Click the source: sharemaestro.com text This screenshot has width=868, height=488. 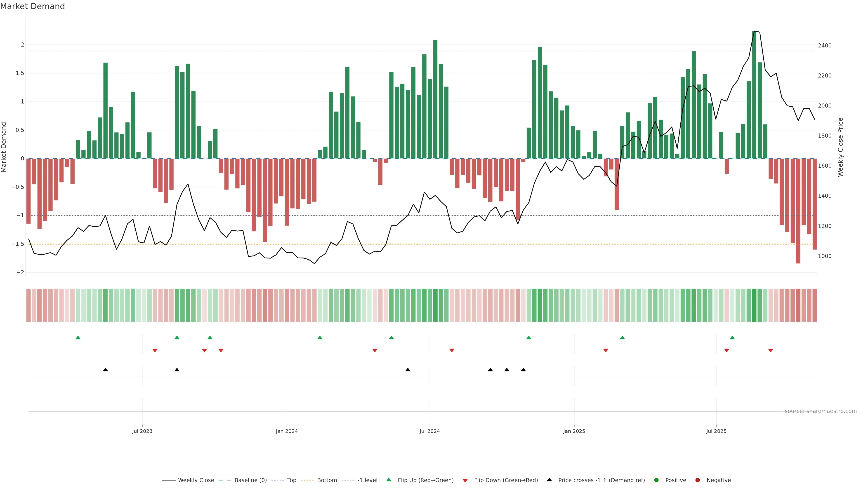[821, 411]
